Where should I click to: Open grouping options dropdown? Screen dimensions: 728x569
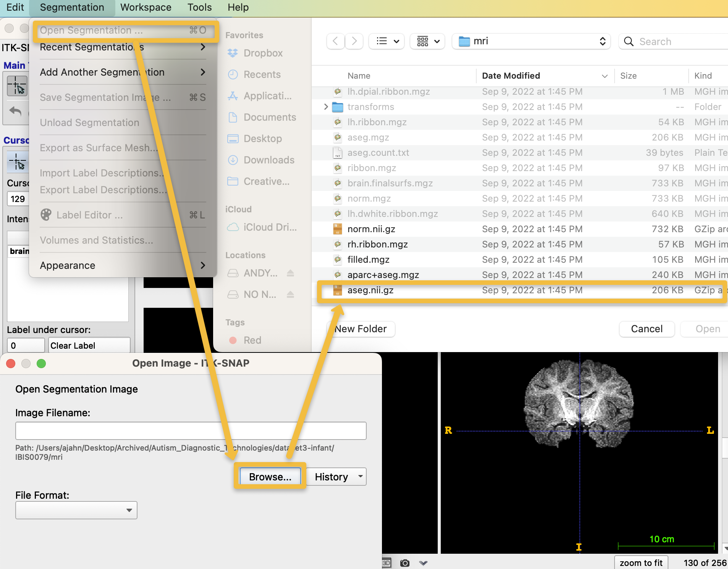[428, 41]
